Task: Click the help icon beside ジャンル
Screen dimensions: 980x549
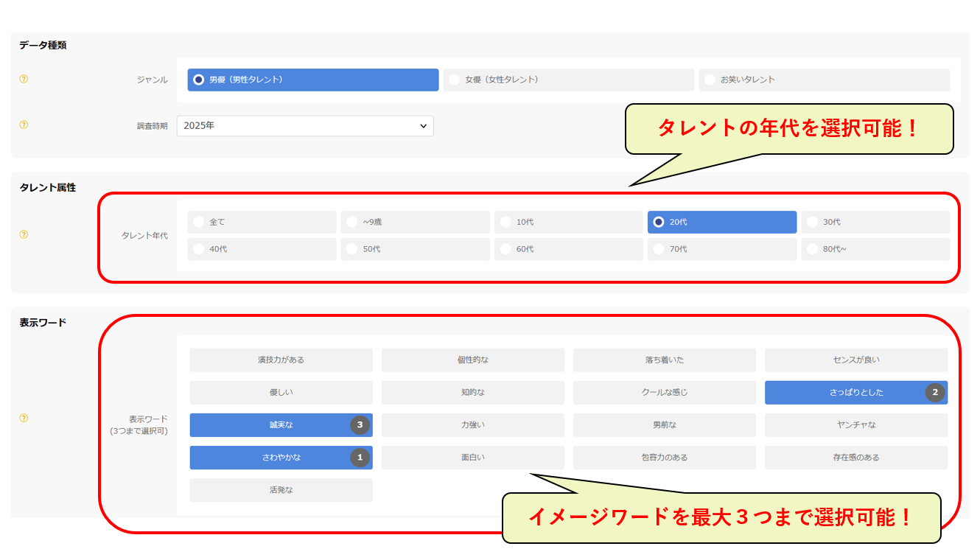Action: tap(24, 80)
